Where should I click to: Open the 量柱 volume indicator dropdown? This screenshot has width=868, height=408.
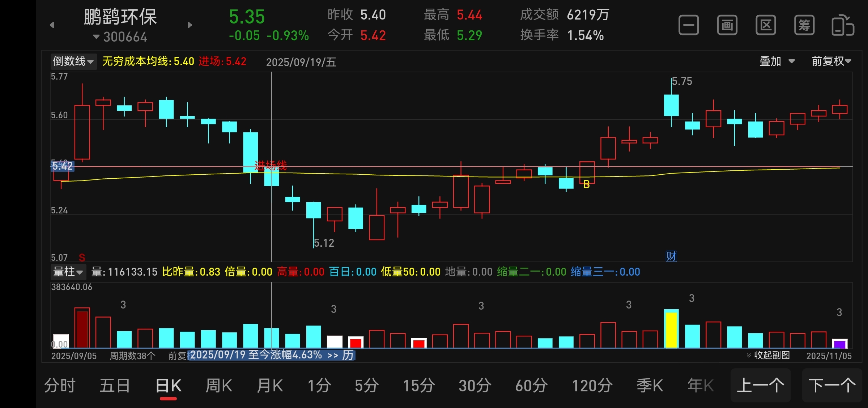68,272
